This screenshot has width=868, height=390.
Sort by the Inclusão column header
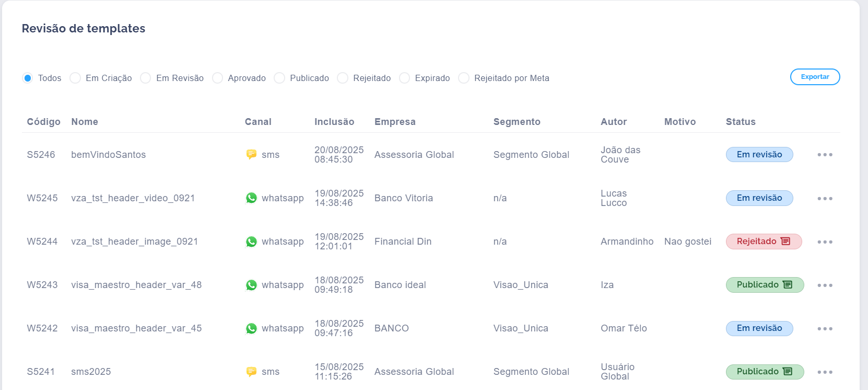(334, 122)
